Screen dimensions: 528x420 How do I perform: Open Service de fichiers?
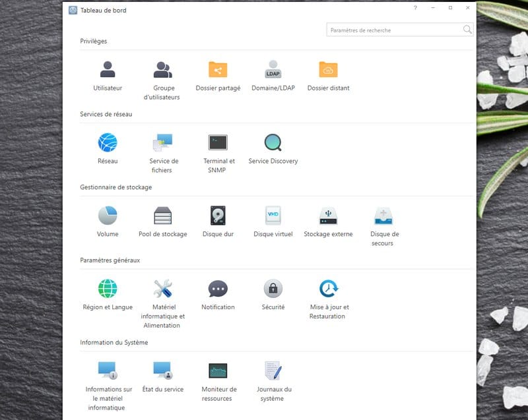pyautogui.click(x=163, y=142)
